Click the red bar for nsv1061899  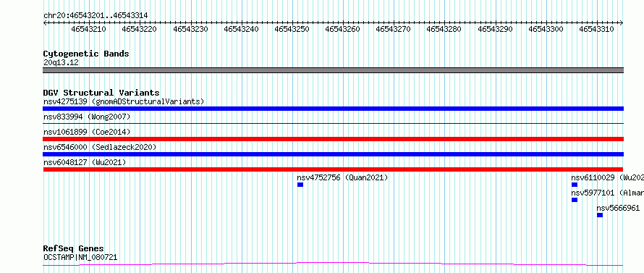[333, 139]
